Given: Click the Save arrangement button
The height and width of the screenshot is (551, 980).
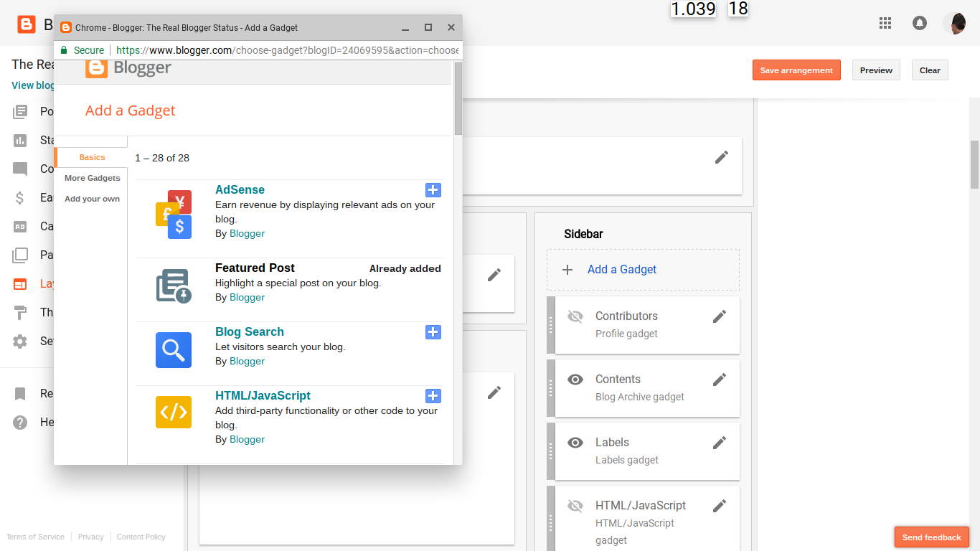Looking at the screenshot, I should [x=796, y=70].
